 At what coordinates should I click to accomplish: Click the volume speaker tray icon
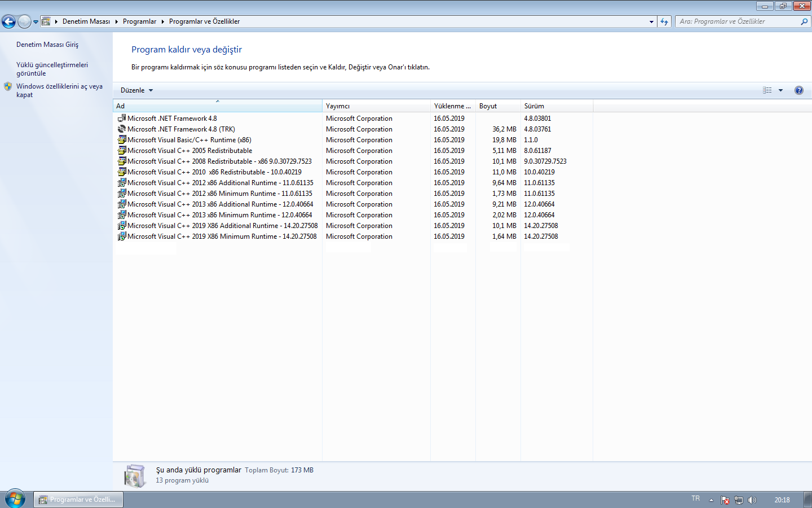click(x=752, y=500)
